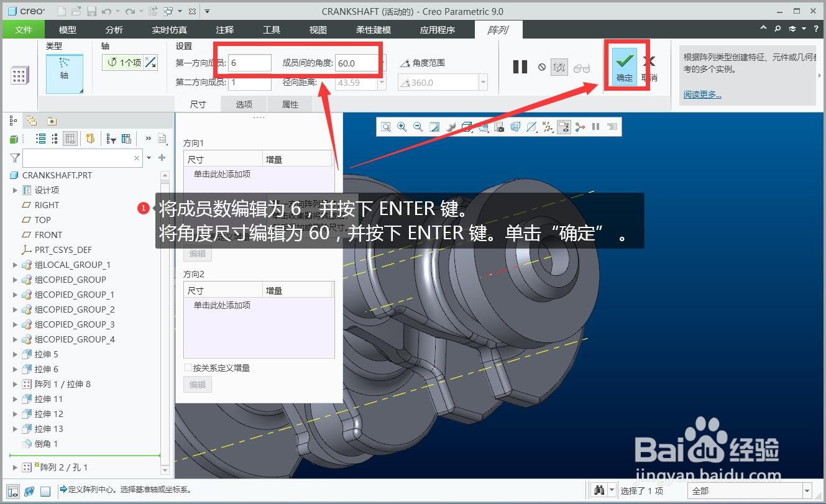This screenshot has height=504, width=826.
Task: Click the zoom in magnifier icon
Action: pos(402,127)
